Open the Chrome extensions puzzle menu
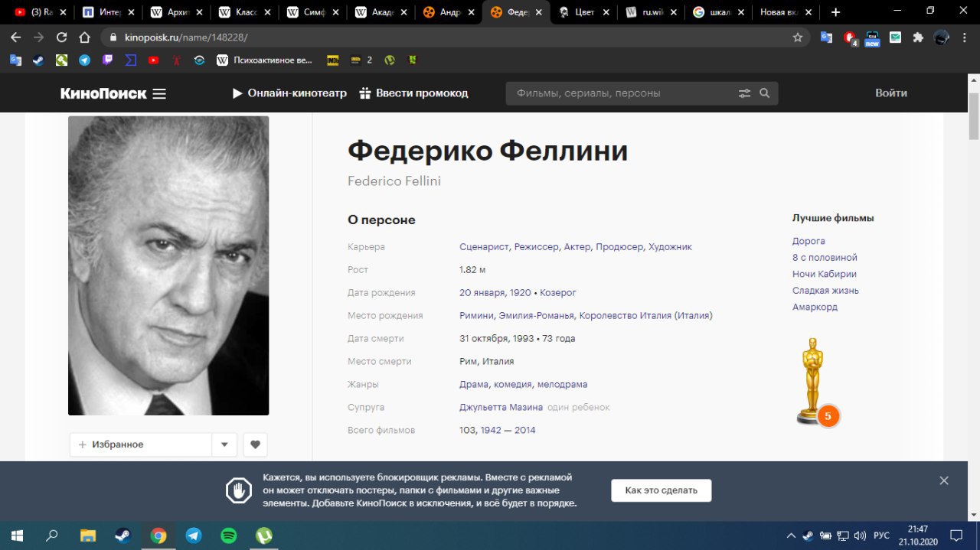The height and width of the screenshot is (550, 980). [x=918, y=37]
